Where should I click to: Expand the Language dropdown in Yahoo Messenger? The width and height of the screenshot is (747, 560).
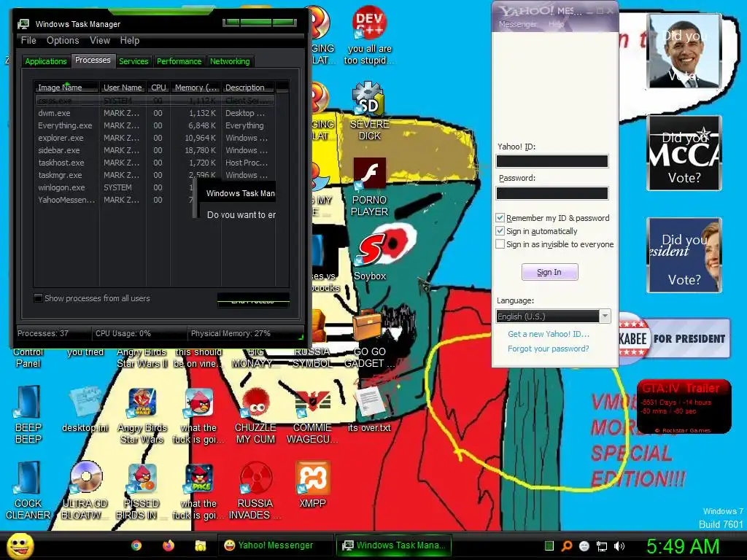(605, 316)
